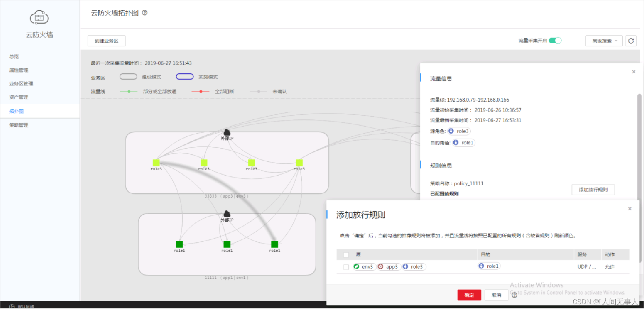This screenshot has height=309, width=644.
Task: Click the 已配置的规则 label
Action: tap(444, 194)
